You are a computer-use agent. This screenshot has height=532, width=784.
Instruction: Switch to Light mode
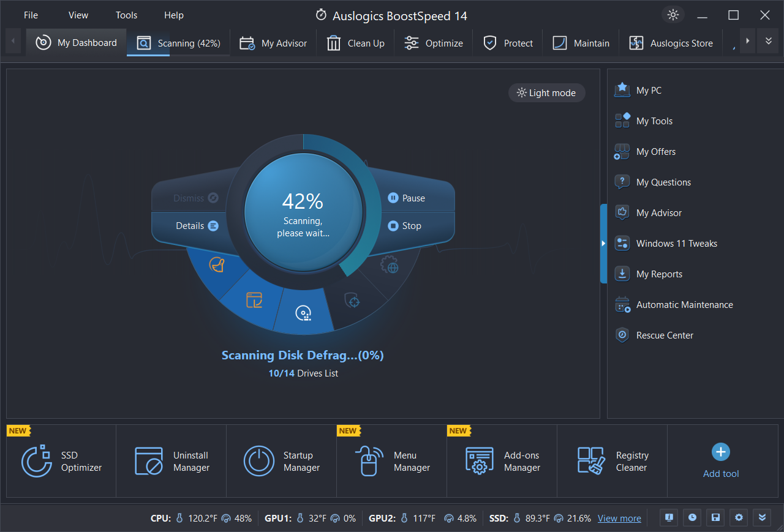click(x=546, y=93)
